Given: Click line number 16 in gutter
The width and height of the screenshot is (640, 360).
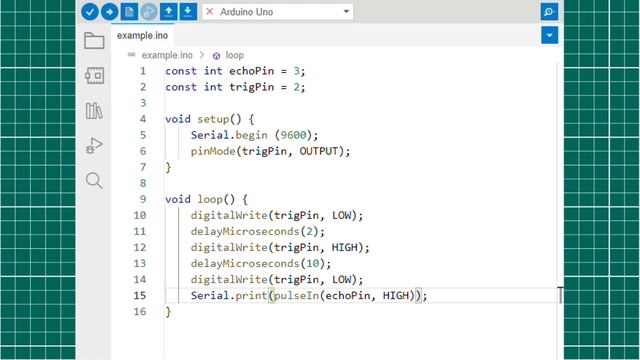Looking at the screenshot, I should [x=140, y=311].
